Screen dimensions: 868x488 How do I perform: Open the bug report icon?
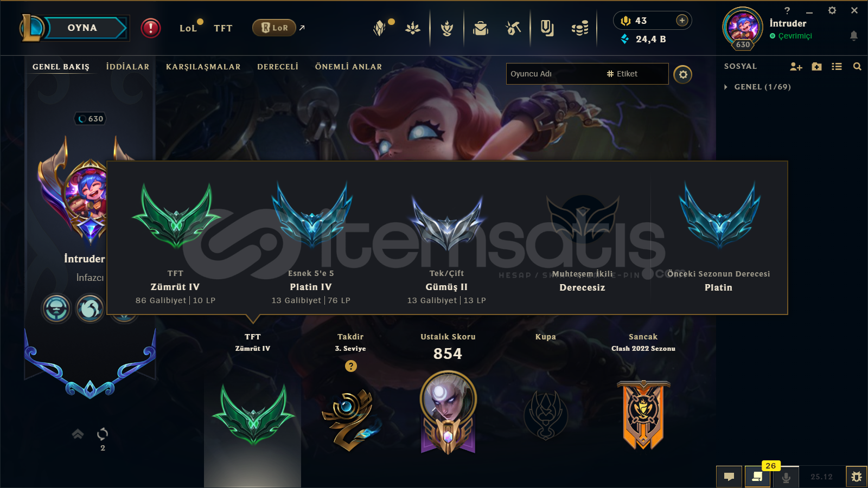click(x=857, y=477)
